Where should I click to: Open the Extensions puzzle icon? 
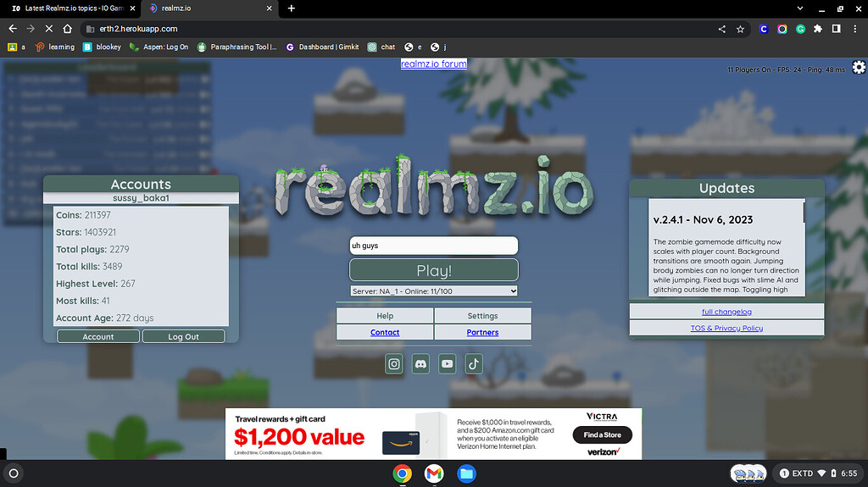coord(818,29)
